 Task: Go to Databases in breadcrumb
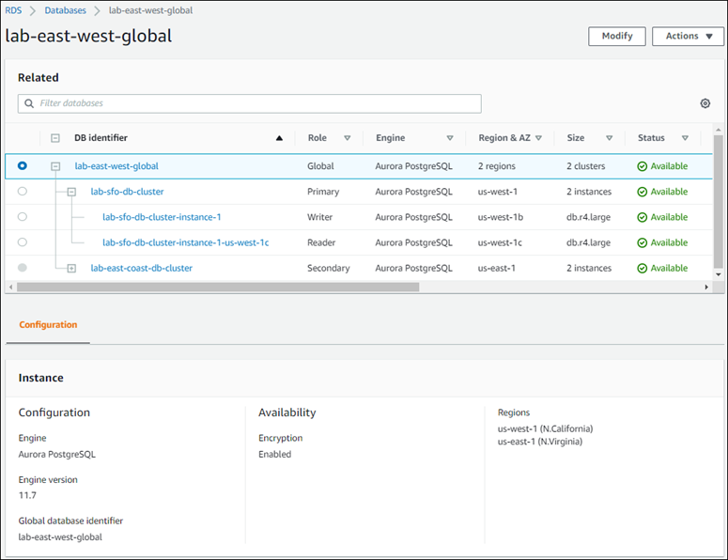click(x=66, y=10)
